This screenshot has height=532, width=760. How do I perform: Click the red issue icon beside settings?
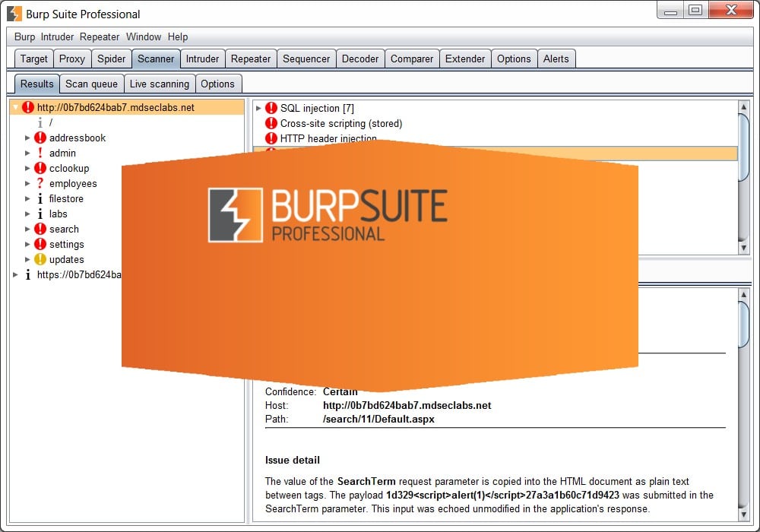(40, 244)
